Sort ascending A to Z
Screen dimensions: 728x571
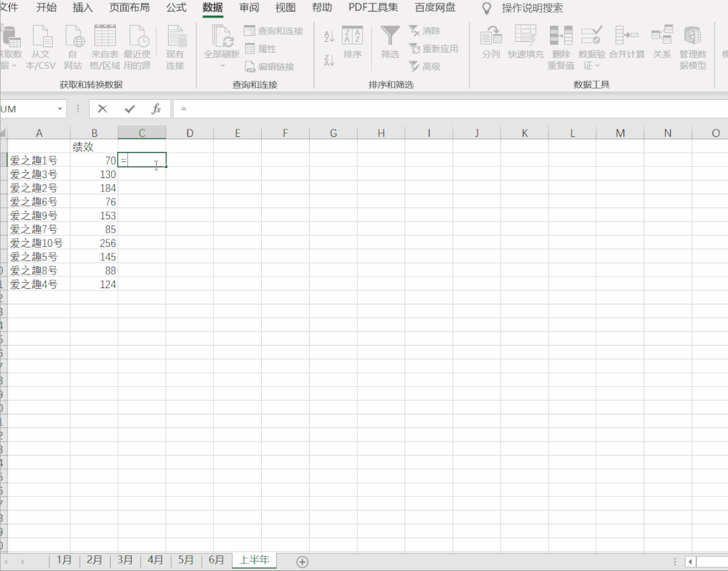[x=329, y=36]
